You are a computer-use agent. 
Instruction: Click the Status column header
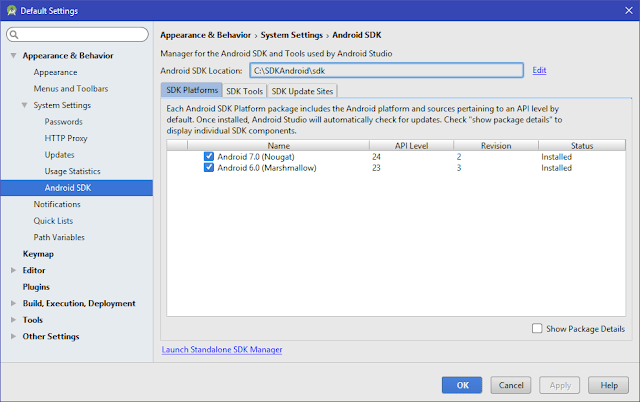tap(582, 145)
